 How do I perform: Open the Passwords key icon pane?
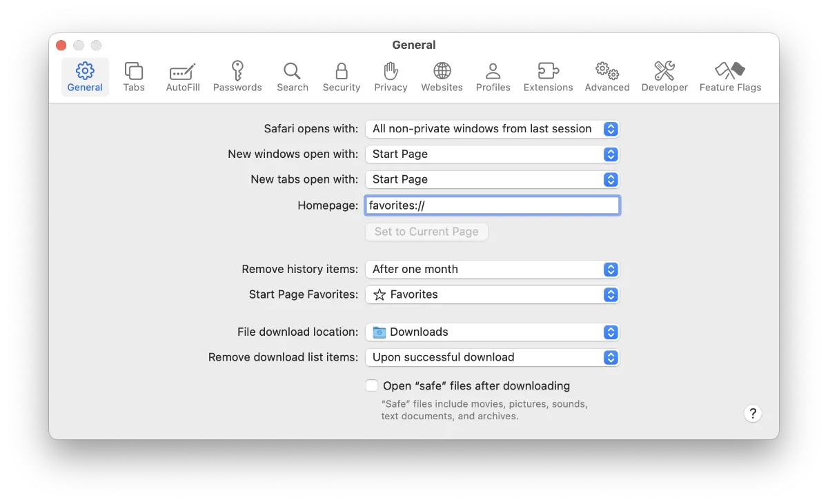(x=237, y=77)
